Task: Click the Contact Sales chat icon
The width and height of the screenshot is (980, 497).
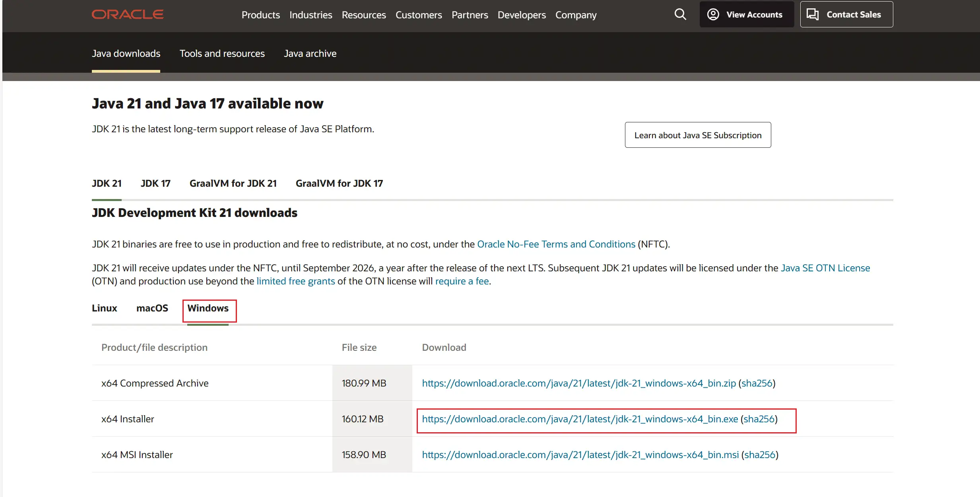Action: [x=813, y=15]
